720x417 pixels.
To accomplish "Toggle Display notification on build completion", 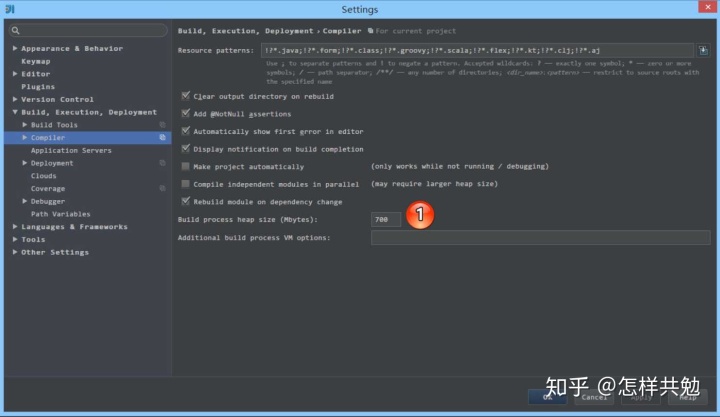I will pos(186,148).
